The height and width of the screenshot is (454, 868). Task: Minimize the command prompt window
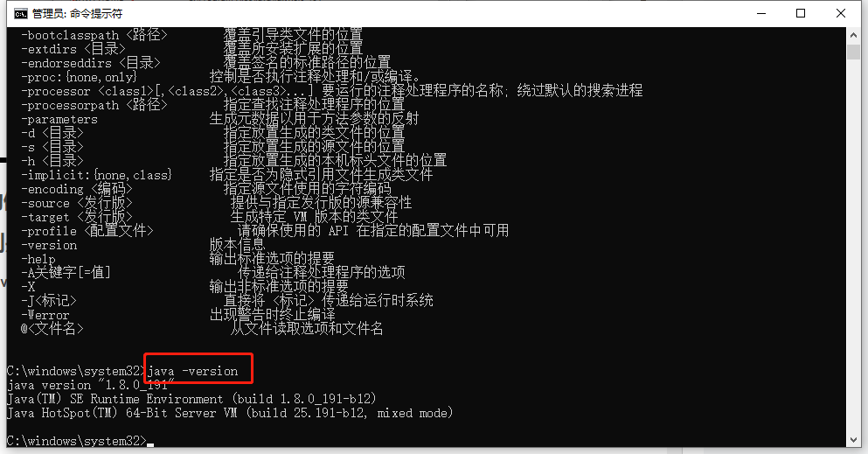click(x=761, y=13)
